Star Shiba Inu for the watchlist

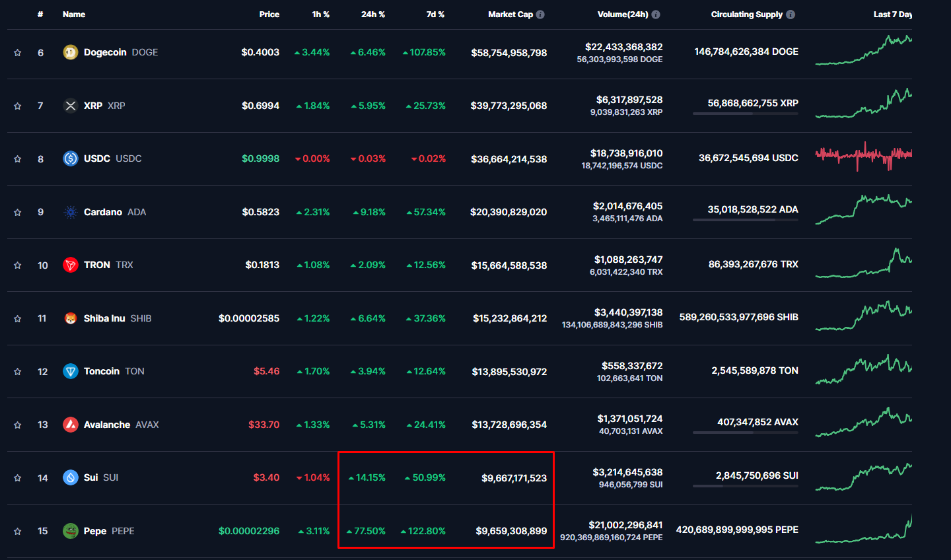click(18, 318)
